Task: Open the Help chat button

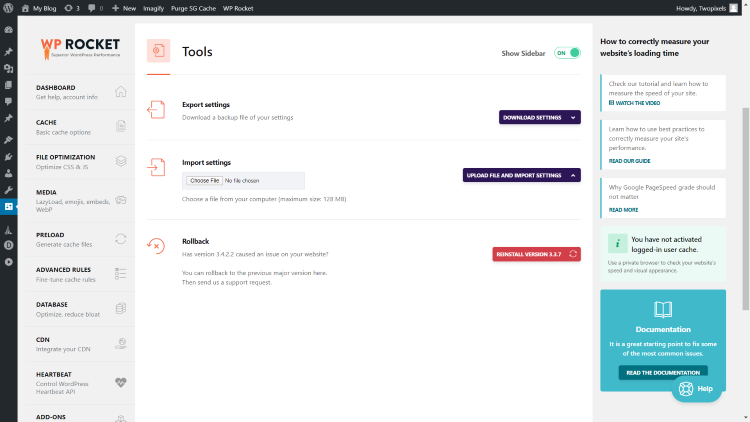Action: pos(696,389)
